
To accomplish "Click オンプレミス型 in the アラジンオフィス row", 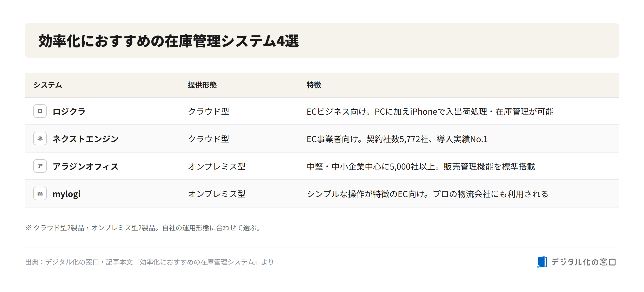I will pos(217,166).
